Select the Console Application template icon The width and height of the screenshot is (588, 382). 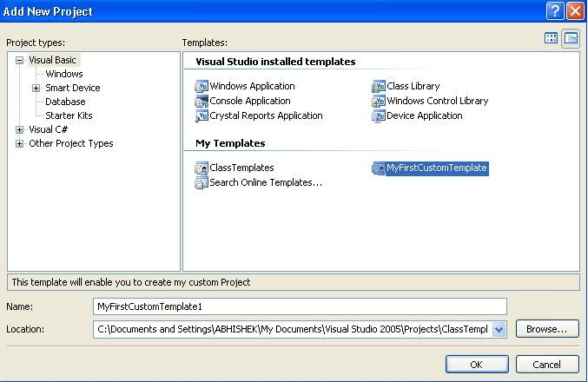[202, 102]
